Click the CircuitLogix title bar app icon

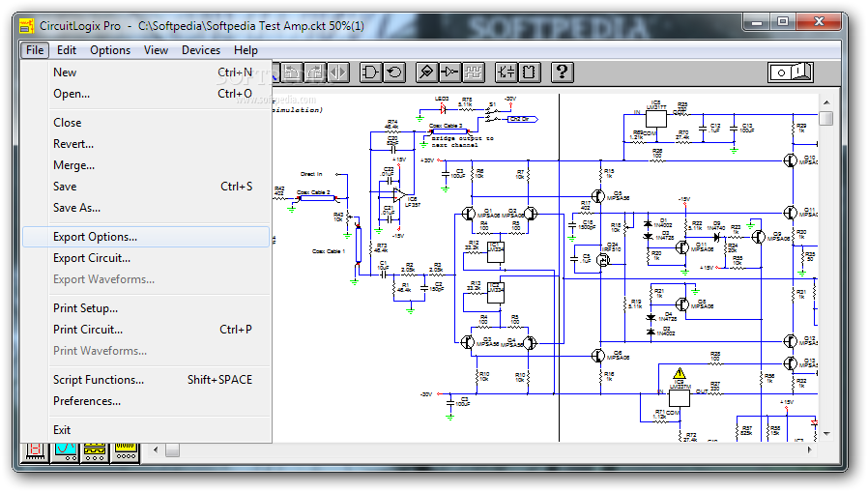[26, 25]
